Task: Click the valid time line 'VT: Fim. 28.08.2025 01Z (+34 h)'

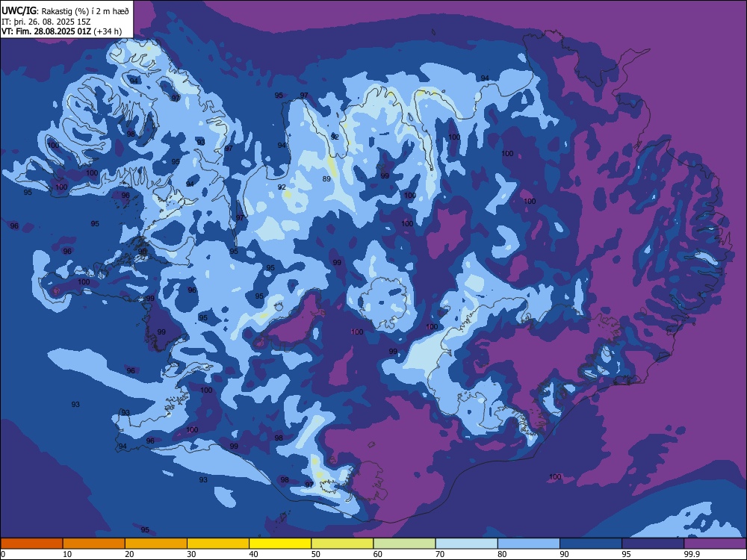Action: [x=61, y=31]
